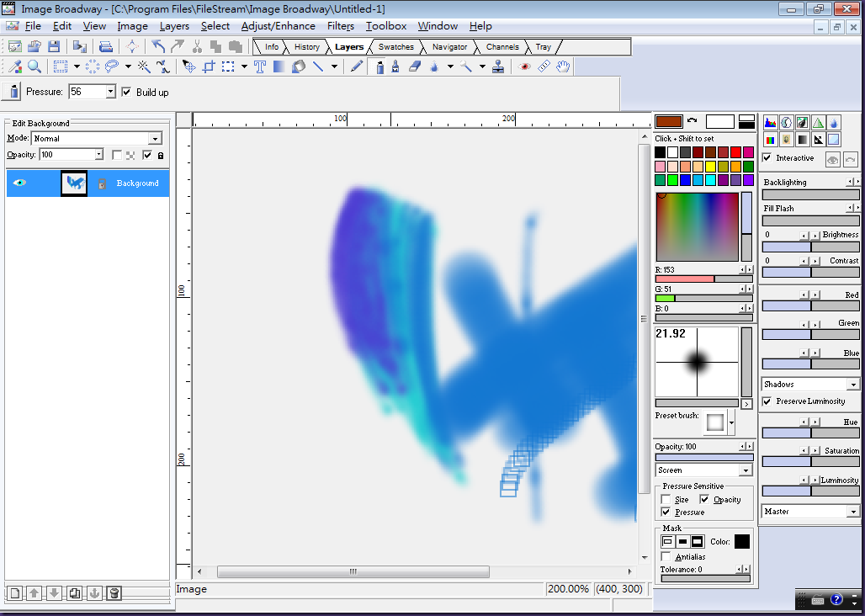Image resolution: width=865 pixels, height=616 pixels.
Task: Select the Zoom magnifier tool
Action: [34, 66]
